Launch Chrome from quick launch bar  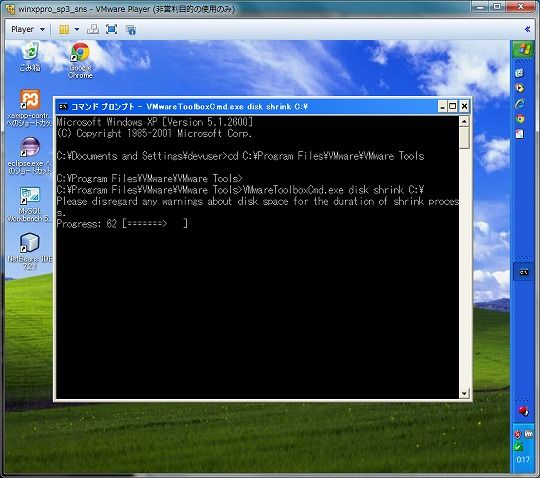coord(519,119)
